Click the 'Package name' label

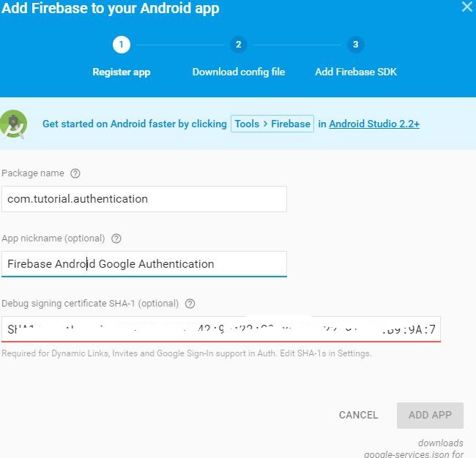pos(33,173)
